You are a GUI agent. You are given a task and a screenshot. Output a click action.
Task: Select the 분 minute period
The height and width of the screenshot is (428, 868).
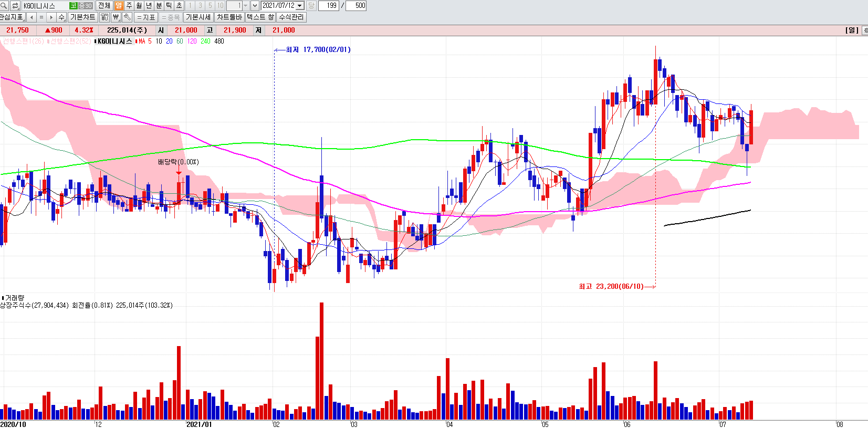(159, 6)
